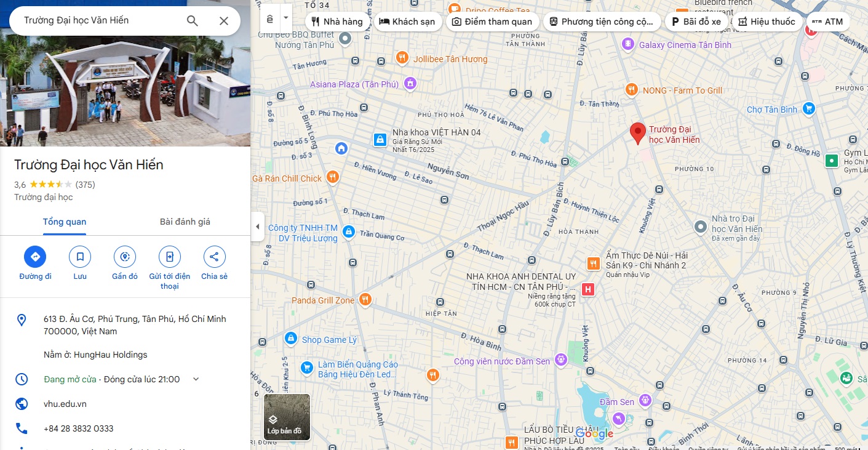Filter by Nhà hàng restaurants chip
The width and height of the screenshot is (868, 450).
pos(337,22)
